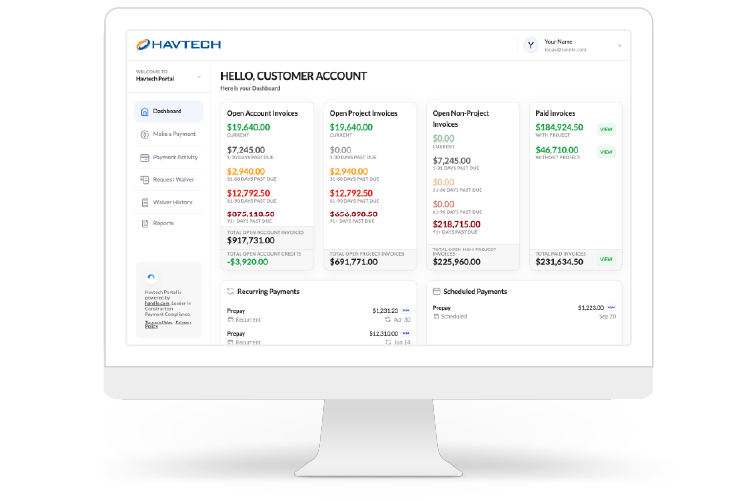Click the Dashboard home icon in sidebar
Screen dimensions: 751x501
[145, 112]
